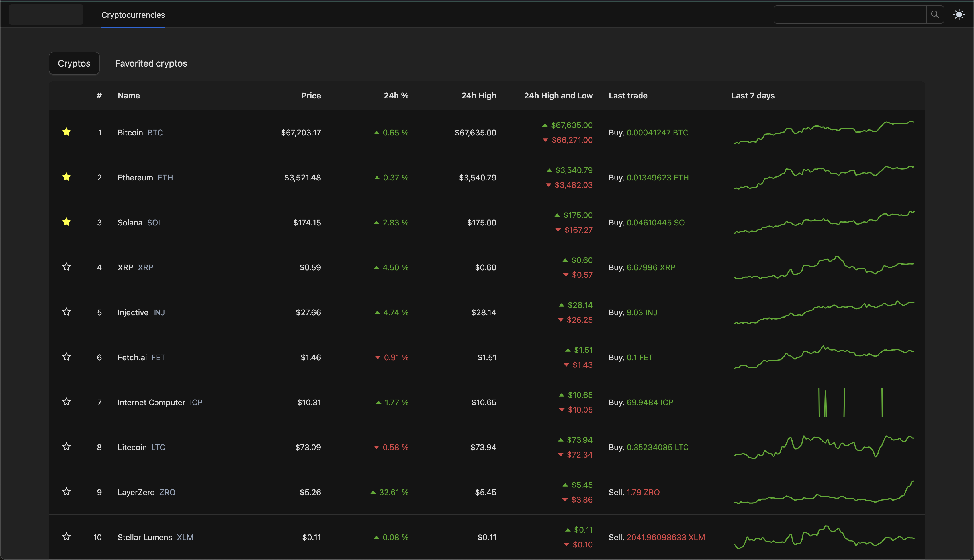Image resolution: width=974 pixels, height=560 pixels.
Task: Remove Solana from favorites with its star
Action: pyautogui.click(x=66, y=222)
